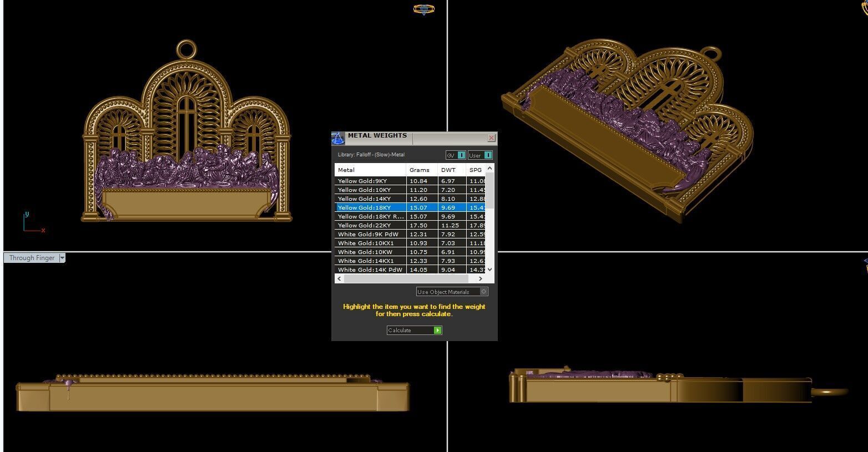Select the White Gold:14KX1 row
Screen dimensions: 868x452
pyautogui.click(x=410, y=261)
